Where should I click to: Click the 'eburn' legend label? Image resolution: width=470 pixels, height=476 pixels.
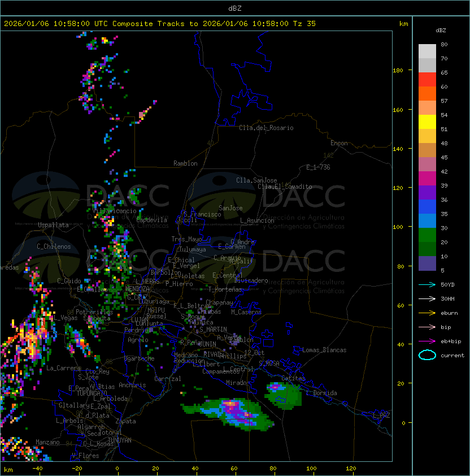click(449, 313)
